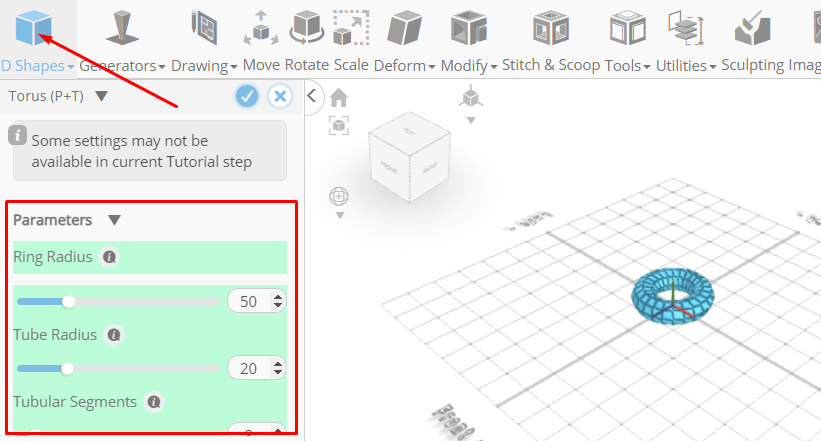Click the Move menu label
Viewport: 821px width, 441px height.
261,65
